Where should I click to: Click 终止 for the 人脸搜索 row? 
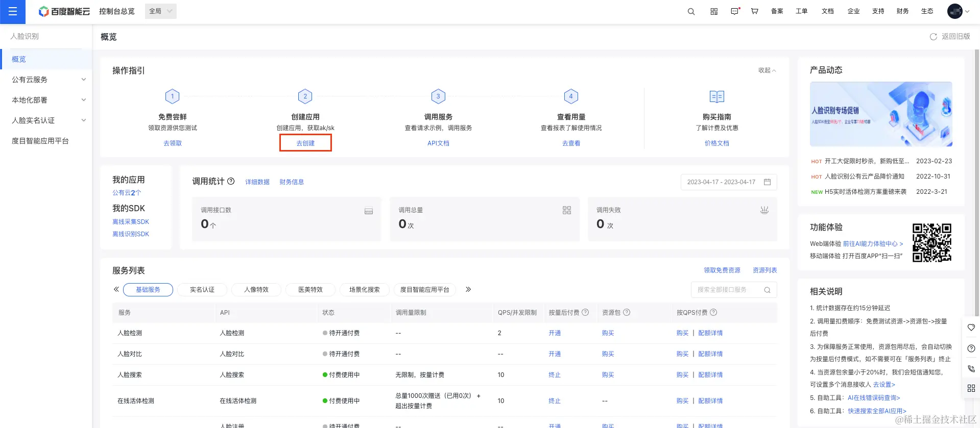[x=555, y=375]
